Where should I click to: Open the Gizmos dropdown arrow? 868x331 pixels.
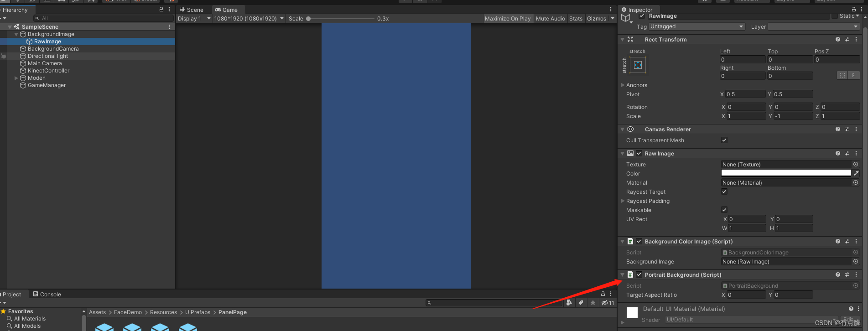pos(612,19)
